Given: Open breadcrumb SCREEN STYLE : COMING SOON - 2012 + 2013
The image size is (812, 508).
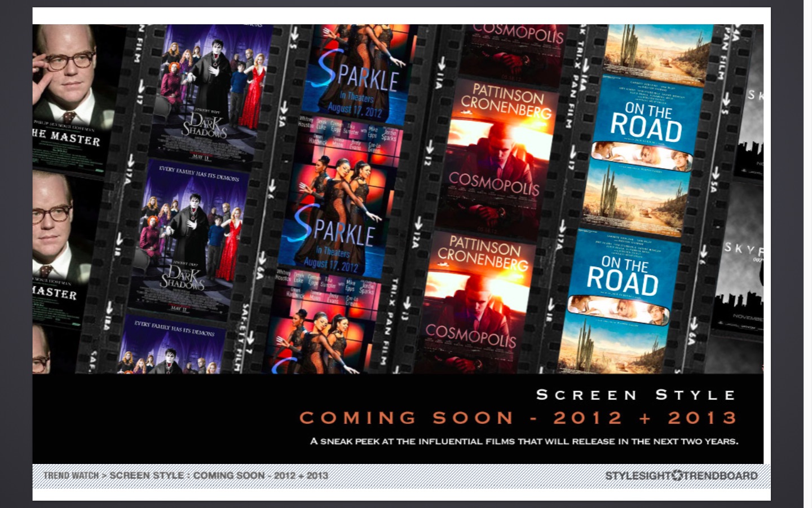Looking at the screenshot, I should [219, 475].
